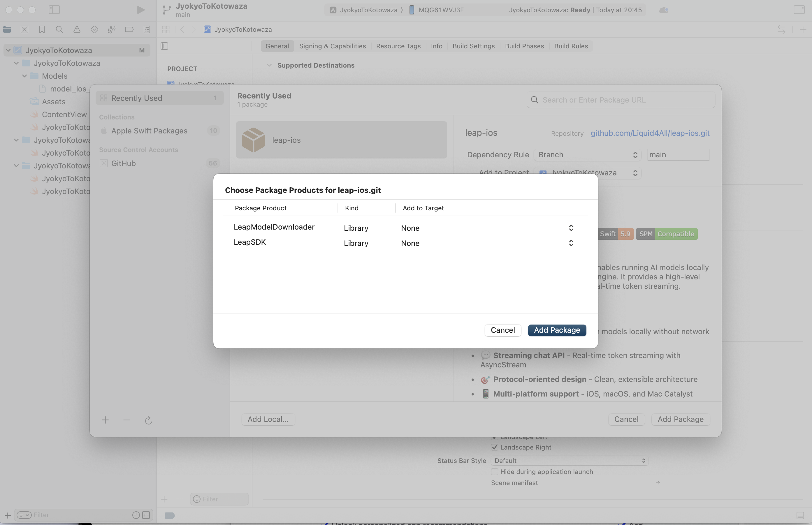Open the Bookmark navigator icon
This screenshot has height=525, width=812.
coord(42,30)
